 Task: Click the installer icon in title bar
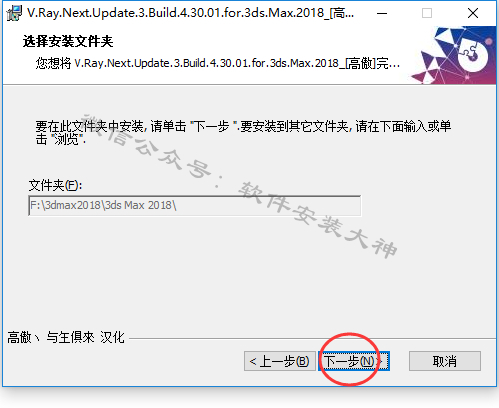click(x=14, y=13)
